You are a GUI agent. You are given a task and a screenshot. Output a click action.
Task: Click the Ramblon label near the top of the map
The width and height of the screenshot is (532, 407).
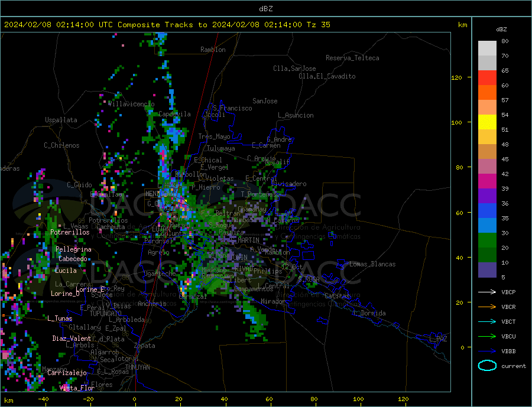213,50
